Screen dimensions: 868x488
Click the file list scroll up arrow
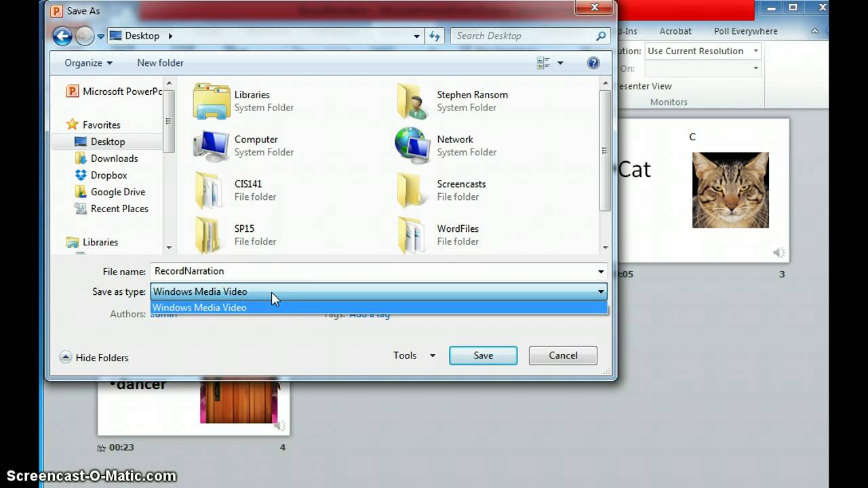point(605,82)
